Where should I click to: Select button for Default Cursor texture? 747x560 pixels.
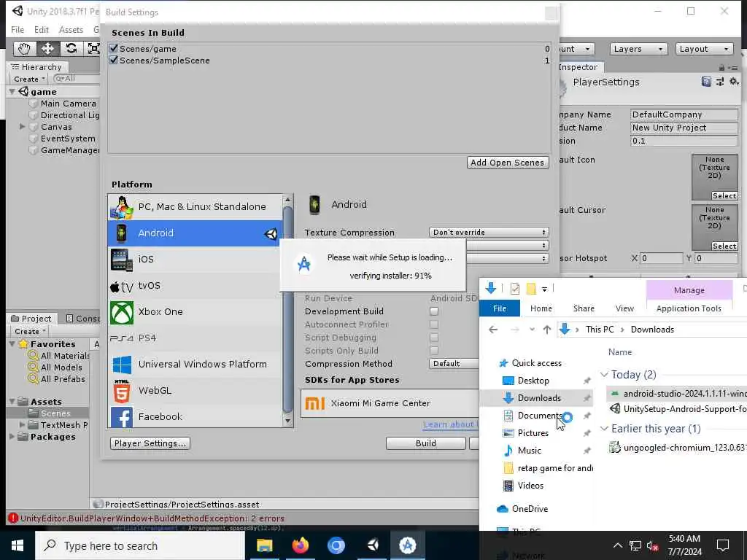[724, 246]
